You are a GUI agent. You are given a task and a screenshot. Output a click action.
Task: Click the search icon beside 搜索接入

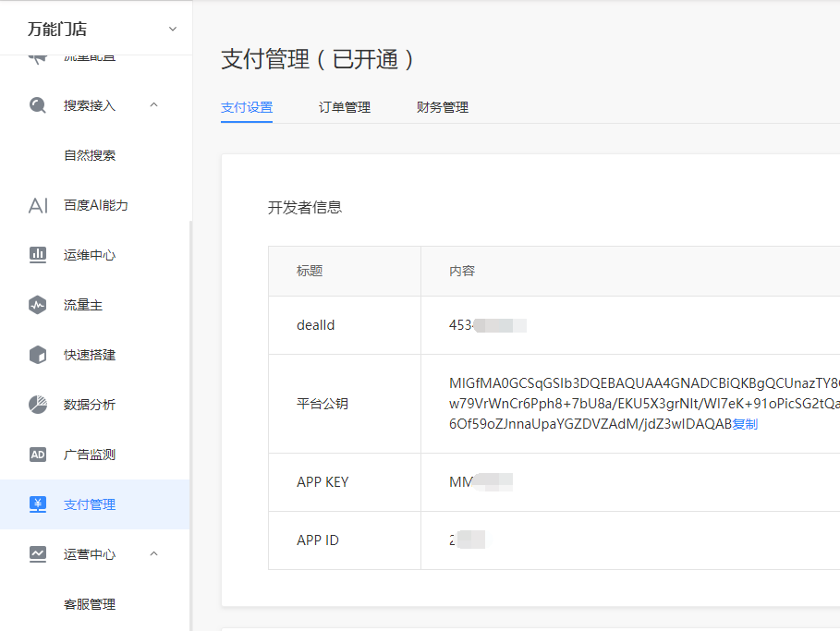tap(38, 105)
